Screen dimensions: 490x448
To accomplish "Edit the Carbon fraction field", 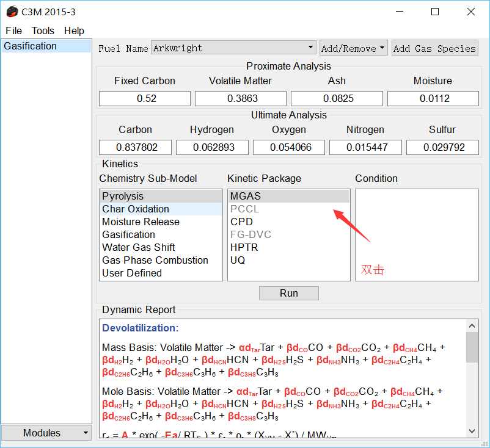I will [135, 147].
